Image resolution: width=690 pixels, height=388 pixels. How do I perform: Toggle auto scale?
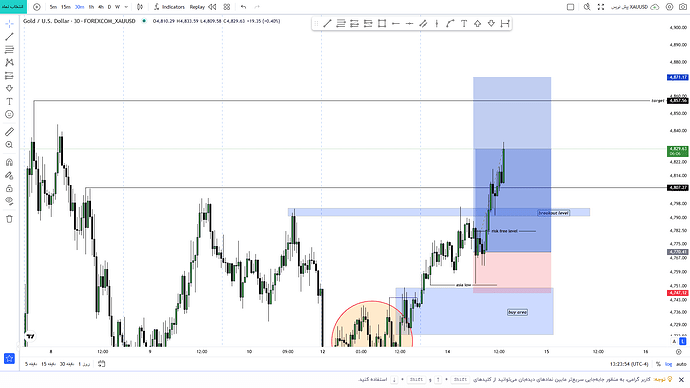click(681, 364)
